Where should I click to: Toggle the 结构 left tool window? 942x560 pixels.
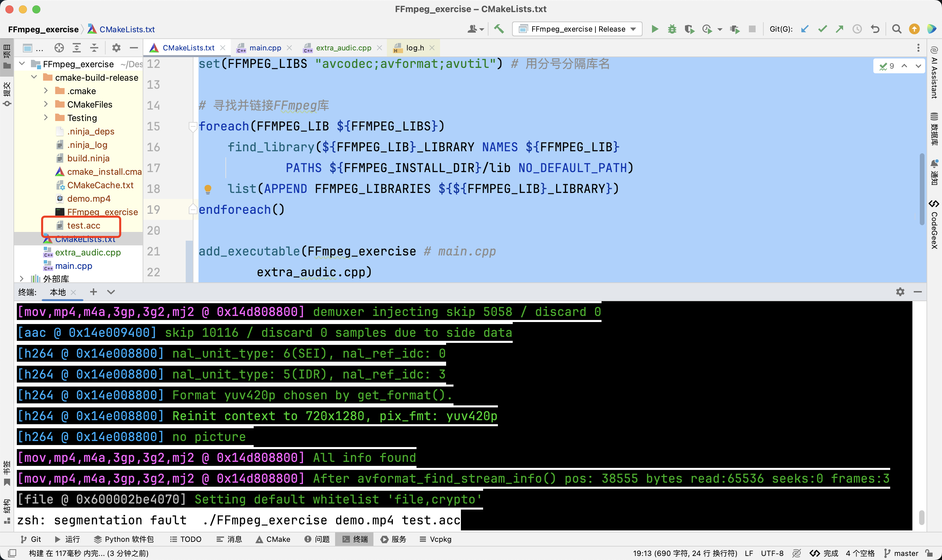pyautogui.click(x=7, y=511)
